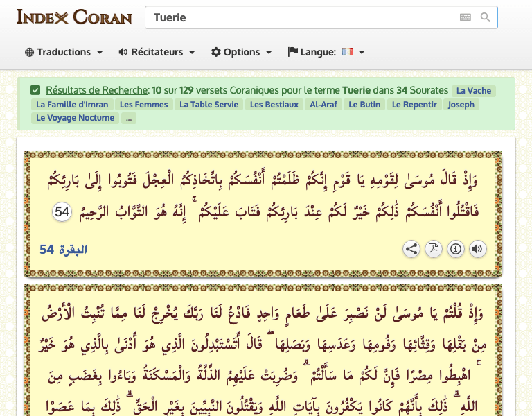Image resolution: width=532 pixels, height=416 pixels.
Task: Share verse 54 with the share icon
Action: point(411,249)
